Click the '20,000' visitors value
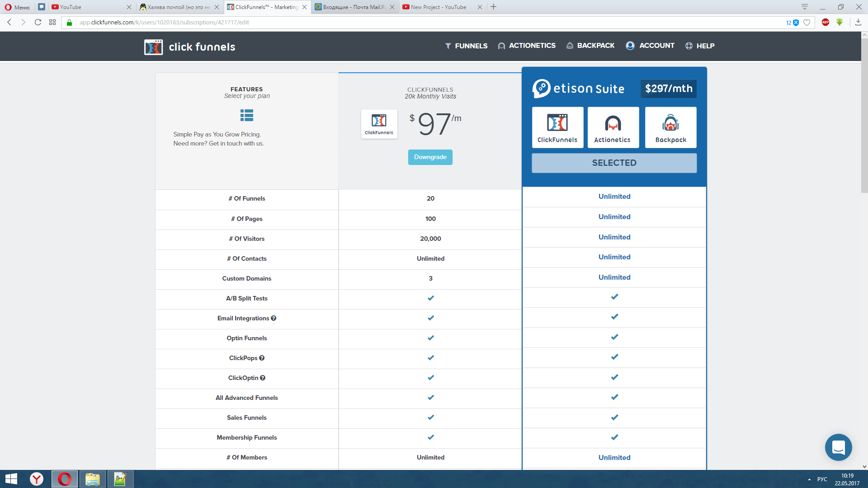The image size is (868, 488). click(430, 239)
